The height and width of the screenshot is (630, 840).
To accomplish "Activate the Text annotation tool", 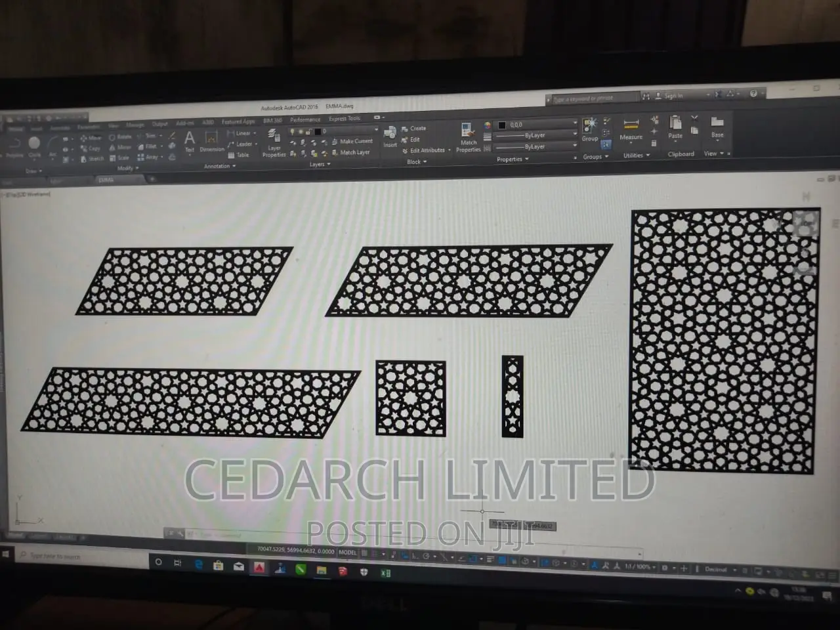I will tap(189, 141).
